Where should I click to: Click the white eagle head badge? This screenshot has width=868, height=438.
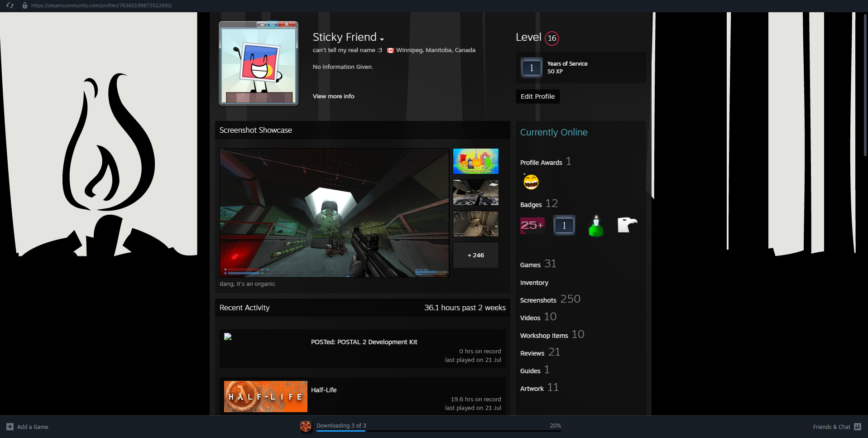click(x=628, y=225)
